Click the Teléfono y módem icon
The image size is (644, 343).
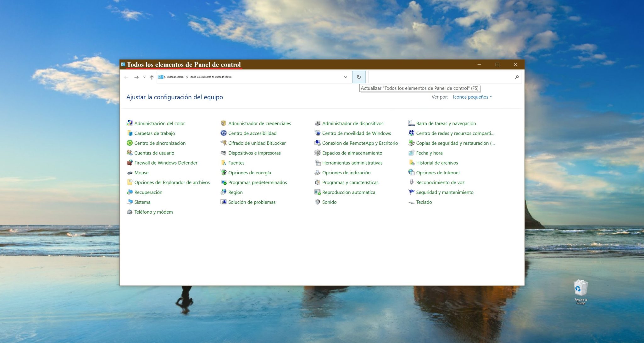coord(130,212)
